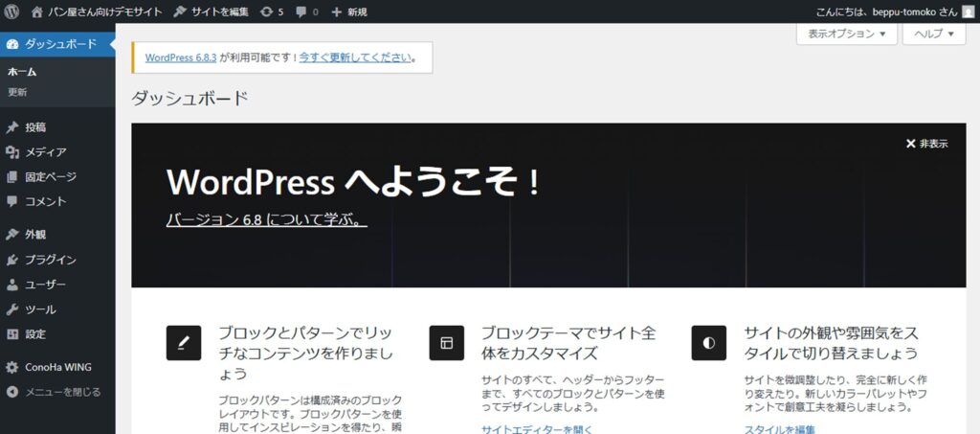Click the ツール wrench icon
The width and height of the screenshot is (980, 434).
(x=11, y=309)
